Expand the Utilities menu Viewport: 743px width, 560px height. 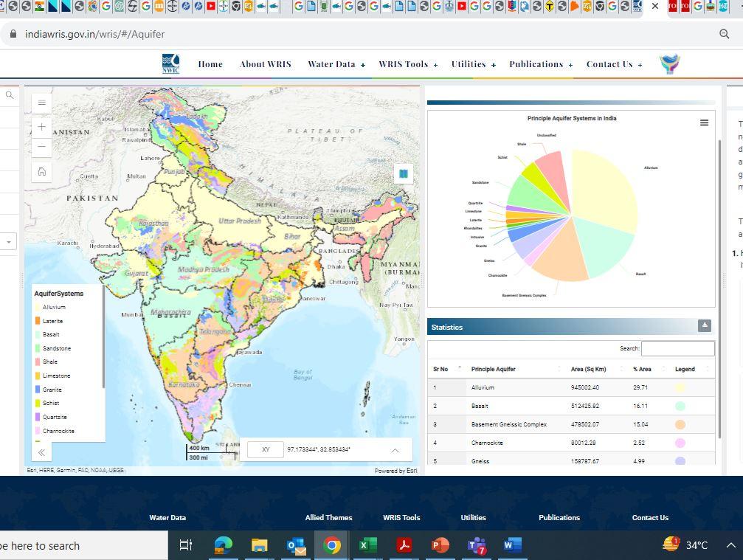pyautogui.click(x=474, y=64)
